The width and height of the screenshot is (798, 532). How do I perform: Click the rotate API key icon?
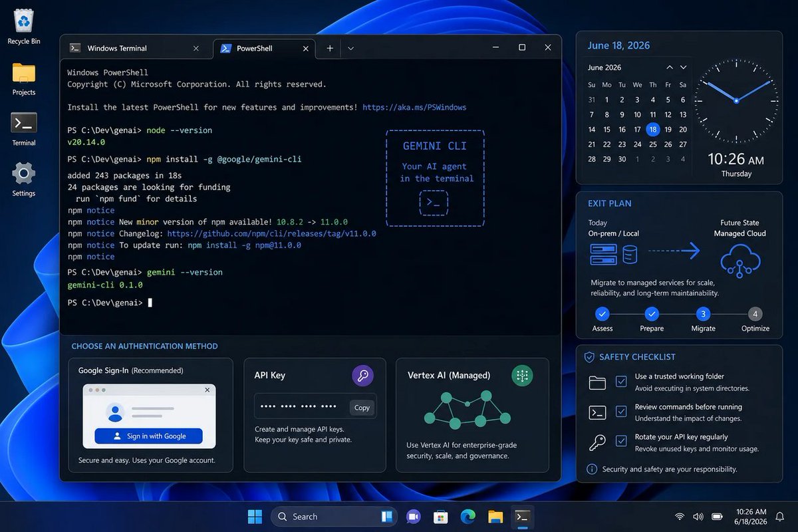[x=597, y=442]
